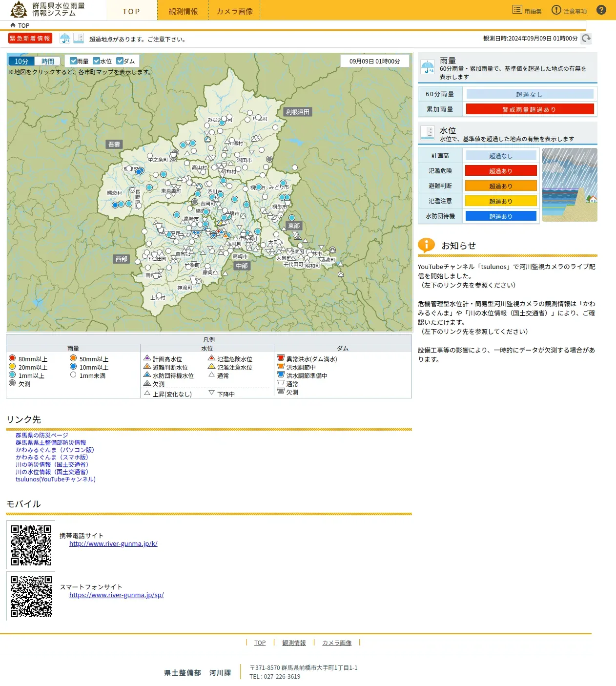Open the カメラ画像 navigation tab
Viewport: 616px width, 686px height.
point(235,11)
